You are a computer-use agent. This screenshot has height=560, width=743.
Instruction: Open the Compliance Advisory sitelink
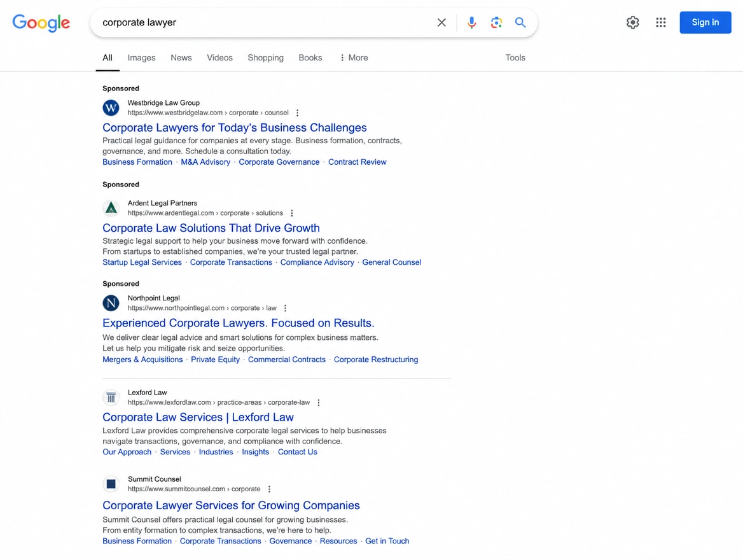point(317,262)
